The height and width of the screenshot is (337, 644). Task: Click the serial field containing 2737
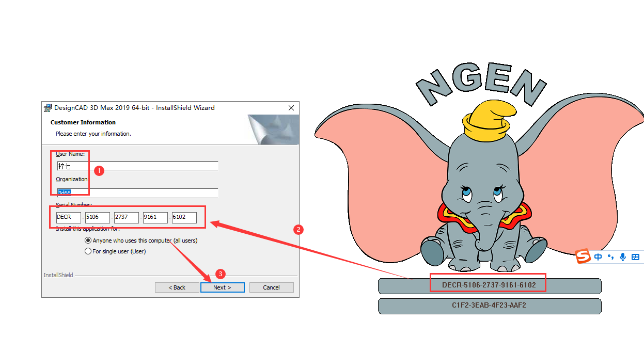pyautogui.click(x=127, y=217)
